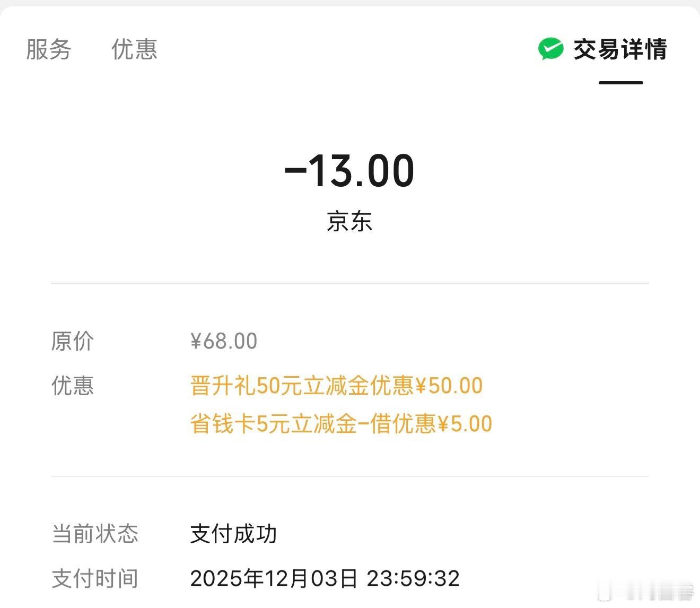The height and width of the screenshot is (608, 700).
Task: Select the ¥68.00 original price value
Action: [x=224, y=341]
